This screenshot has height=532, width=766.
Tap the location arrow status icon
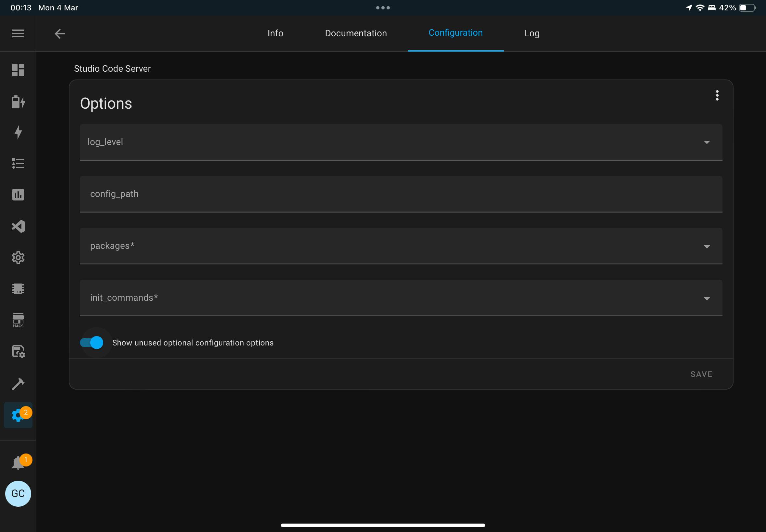[x=689, y=8]
